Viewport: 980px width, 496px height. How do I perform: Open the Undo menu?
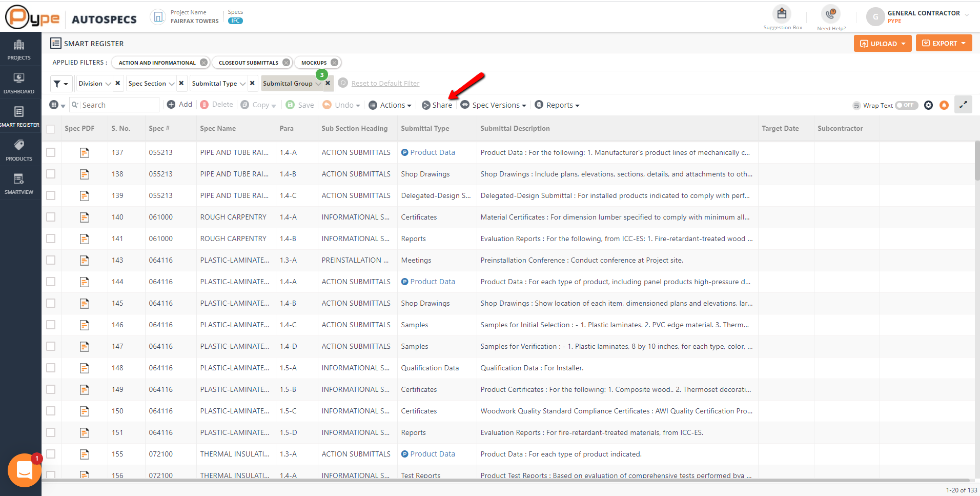tap(341, 105)
